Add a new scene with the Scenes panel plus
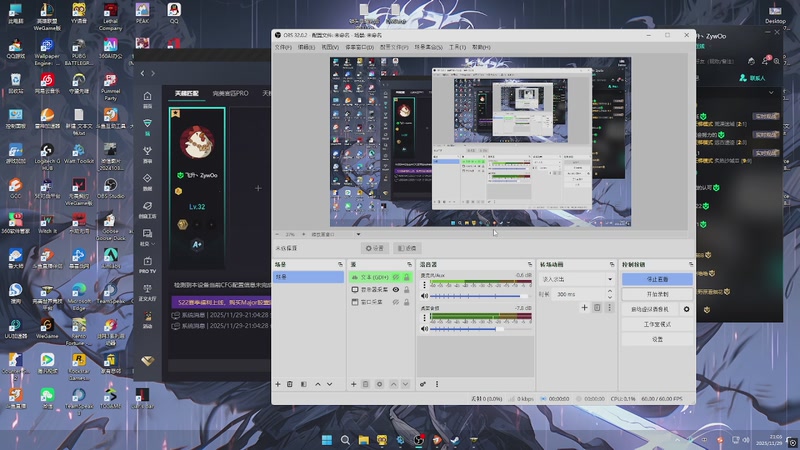800x450 pixels. (x=278, y=384)
